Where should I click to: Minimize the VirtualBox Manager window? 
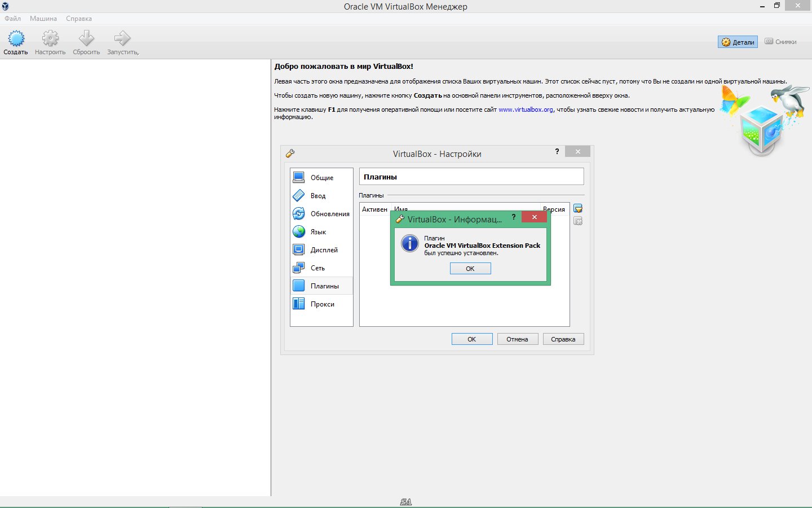point(762,6)
